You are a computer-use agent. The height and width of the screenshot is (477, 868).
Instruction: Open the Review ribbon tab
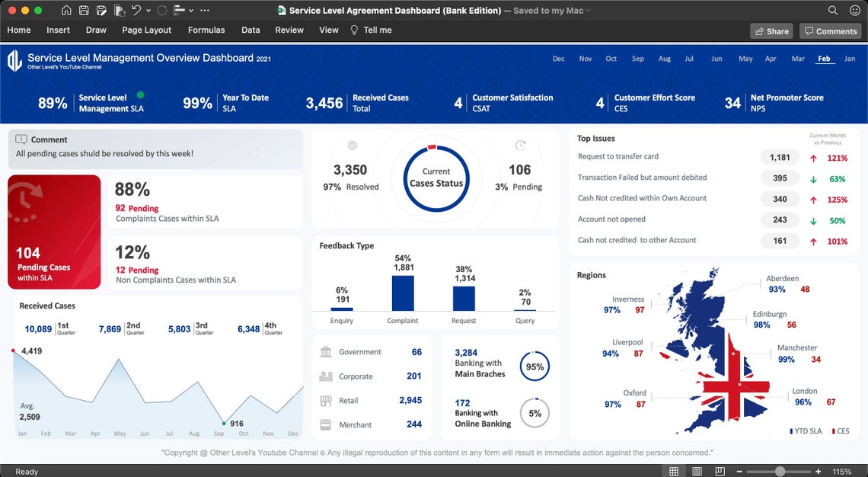point(289,30)
